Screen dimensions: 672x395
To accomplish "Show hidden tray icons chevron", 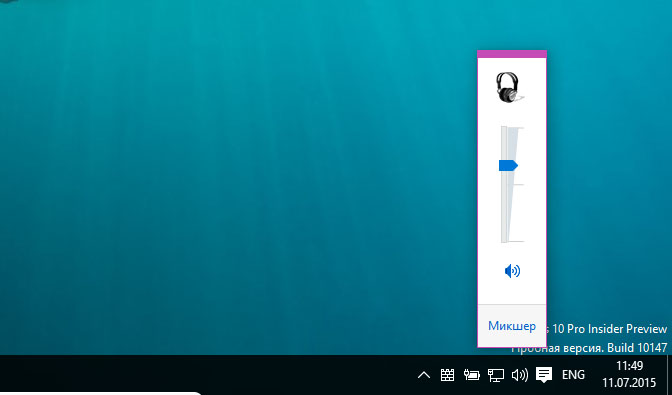I will (424, 376).
